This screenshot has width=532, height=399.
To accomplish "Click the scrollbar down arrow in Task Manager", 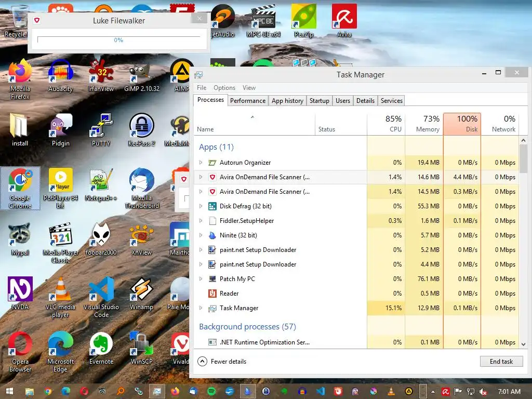I will point(524,344).
